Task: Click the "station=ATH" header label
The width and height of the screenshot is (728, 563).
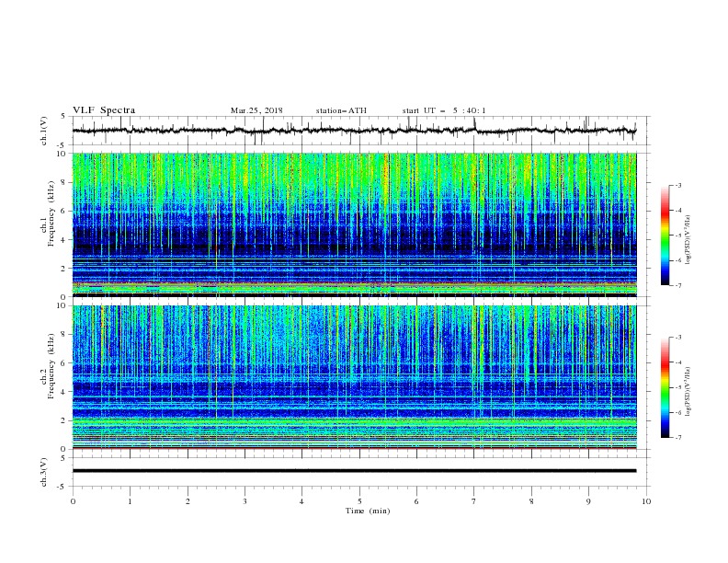Action: coord(341,110)
